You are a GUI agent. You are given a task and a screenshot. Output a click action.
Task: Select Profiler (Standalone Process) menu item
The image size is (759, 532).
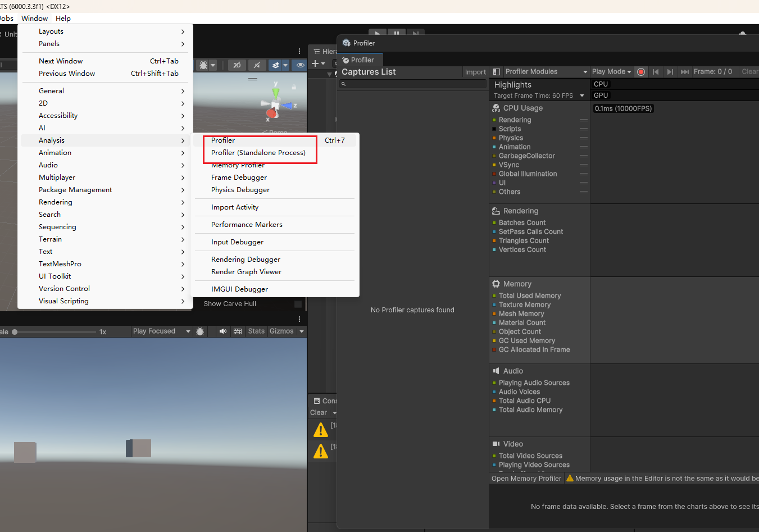258,153
